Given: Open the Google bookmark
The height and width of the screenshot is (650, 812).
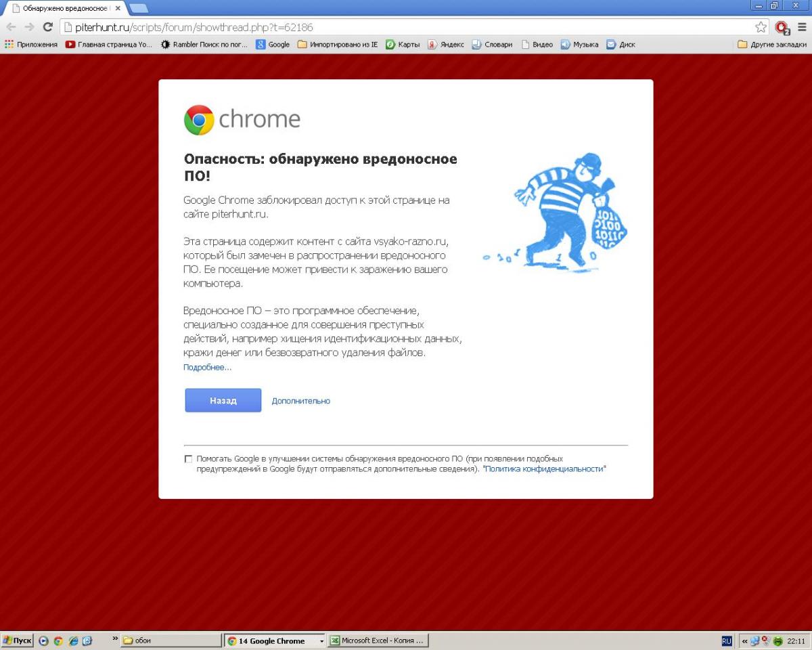Looking at the screenshot, I should tap(273, 45).
